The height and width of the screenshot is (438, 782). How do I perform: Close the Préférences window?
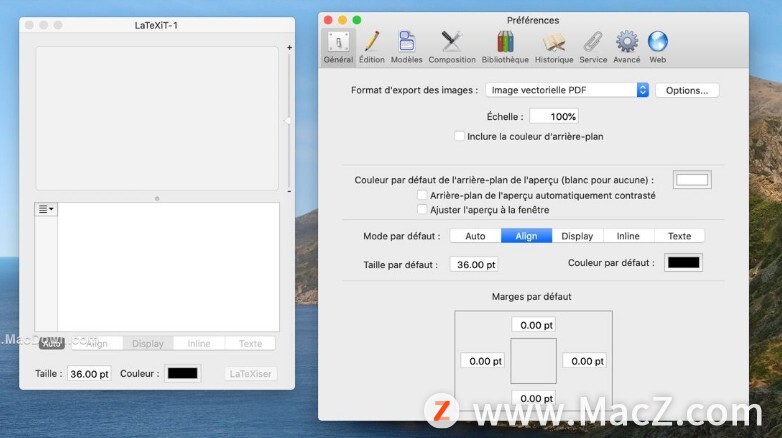pyautogui.click(x=328, y=20)
